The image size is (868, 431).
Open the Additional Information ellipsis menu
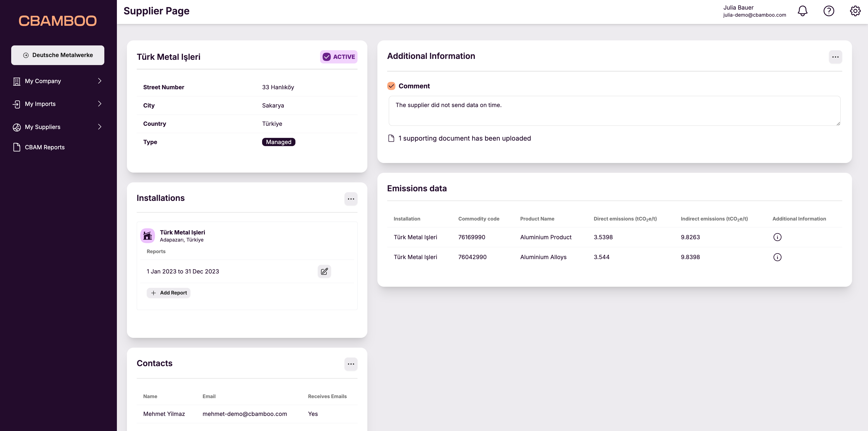tap(835, 57)
